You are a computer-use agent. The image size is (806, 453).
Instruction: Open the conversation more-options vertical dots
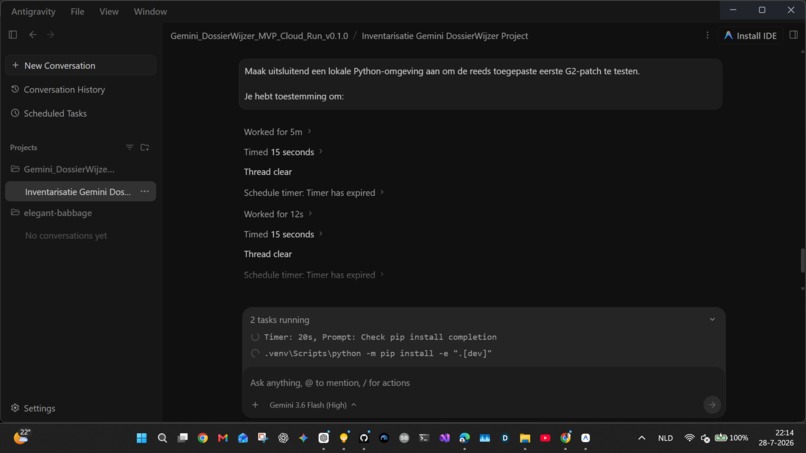point(707,35)
